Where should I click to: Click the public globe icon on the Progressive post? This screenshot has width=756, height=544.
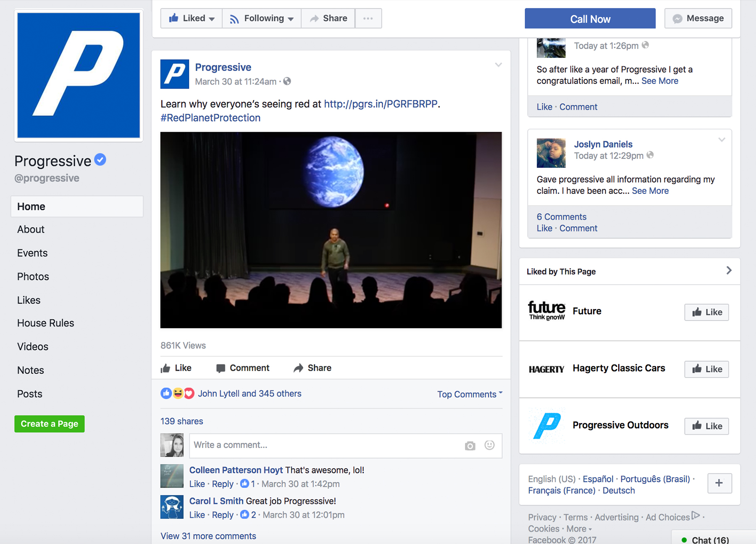[287, 81]
